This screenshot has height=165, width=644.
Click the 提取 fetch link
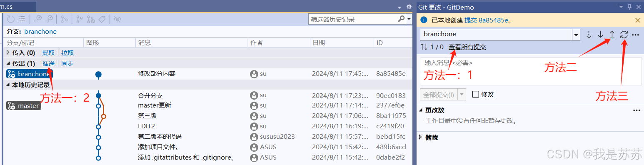48,53
